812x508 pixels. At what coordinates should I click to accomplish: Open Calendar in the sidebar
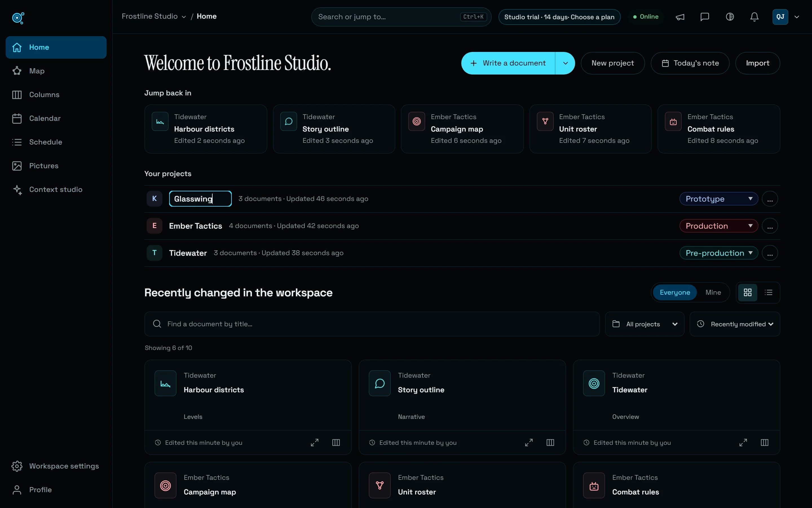pyautogui.click(x=56, y=118)
